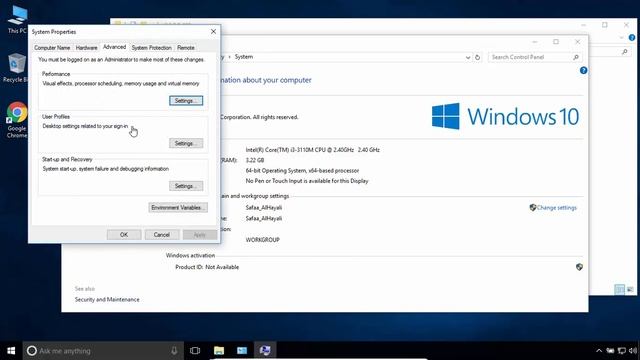
Task: Open Environment Variables
Action: pyautogui.click(x=178, y=208)
